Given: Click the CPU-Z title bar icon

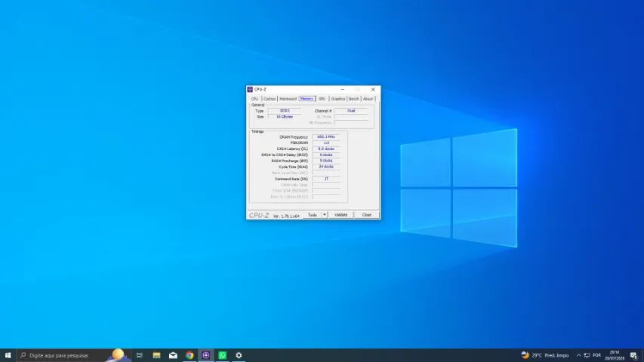Looking at the screenshot, I should 250,90.
